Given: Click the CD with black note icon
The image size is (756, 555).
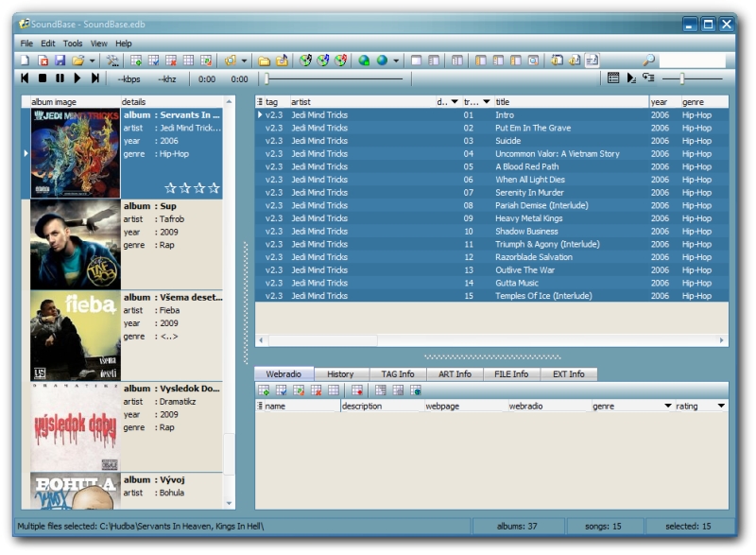Looking at the screenshot, I should (305, 61).
